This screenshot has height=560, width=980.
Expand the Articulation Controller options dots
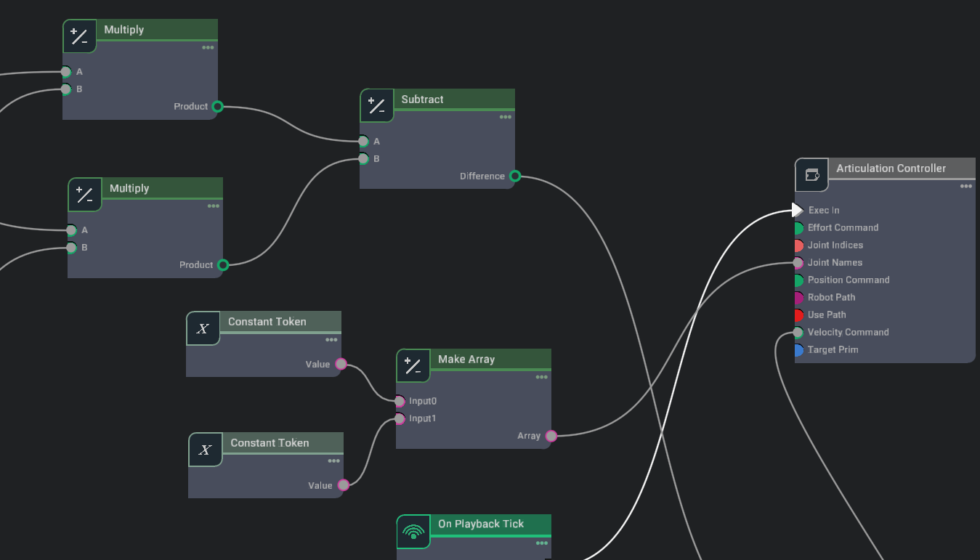(965, 186)
